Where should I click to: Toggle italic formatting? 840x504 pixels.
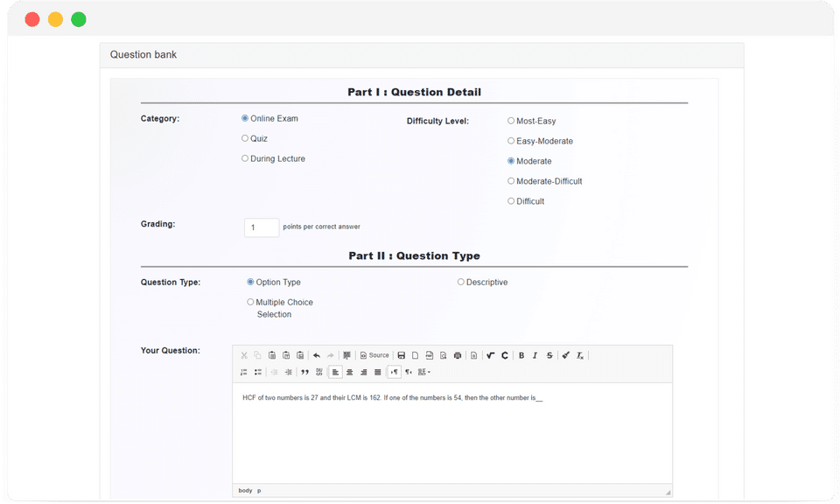535,355
